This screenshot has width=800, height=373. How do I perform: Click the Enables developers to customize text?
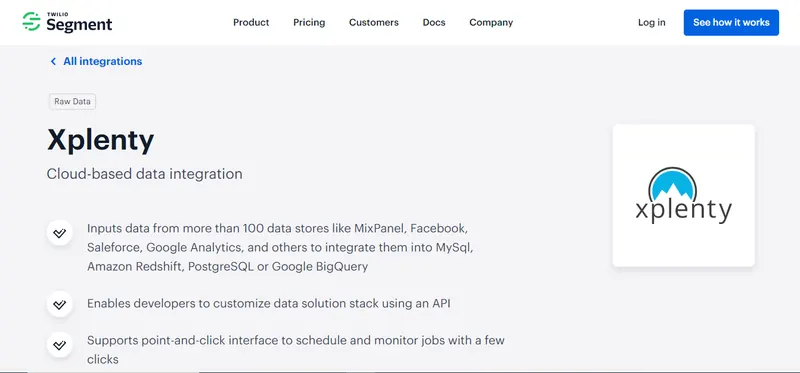[x=269, y=304]
